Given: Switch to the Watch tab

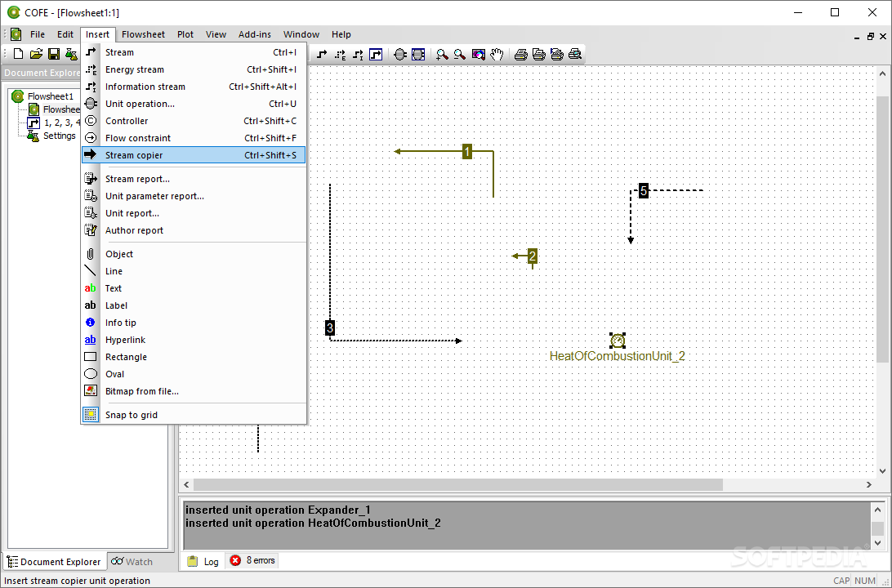Looking at the screenshot, I should [132, 561].
